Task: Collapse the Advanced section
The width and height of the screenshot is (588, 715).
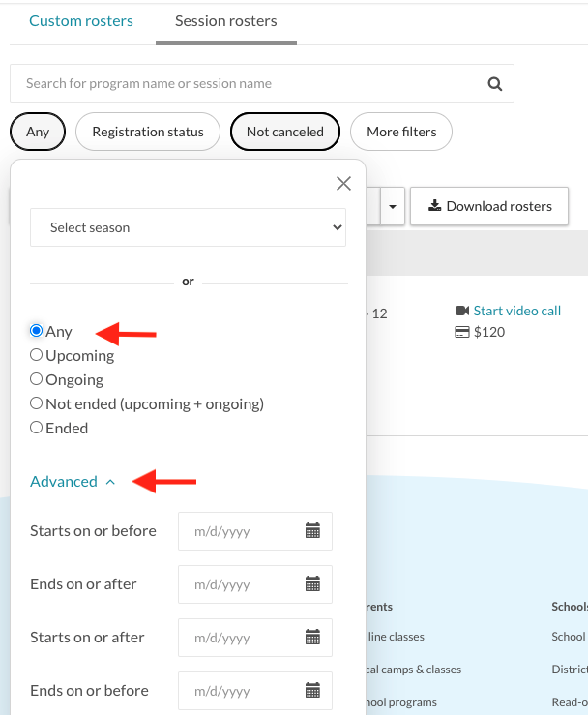Action: pos(73,481)
